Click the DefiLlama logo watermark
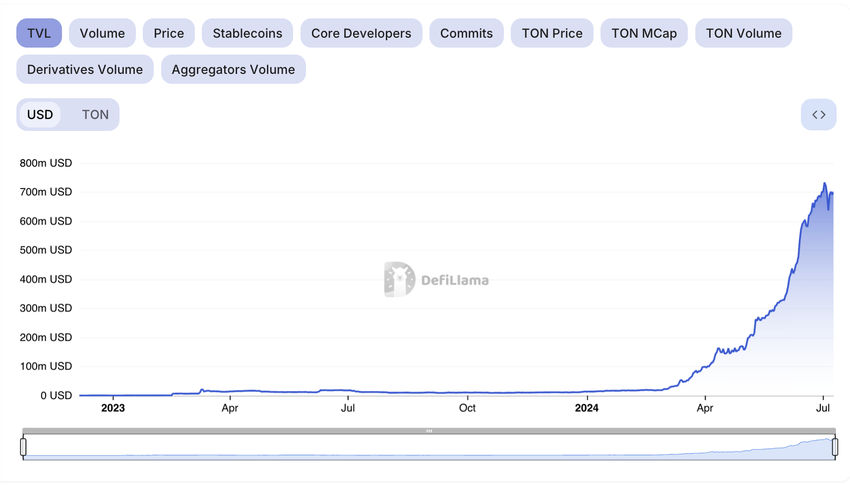The image size is (850, 485). pos(436,280)
